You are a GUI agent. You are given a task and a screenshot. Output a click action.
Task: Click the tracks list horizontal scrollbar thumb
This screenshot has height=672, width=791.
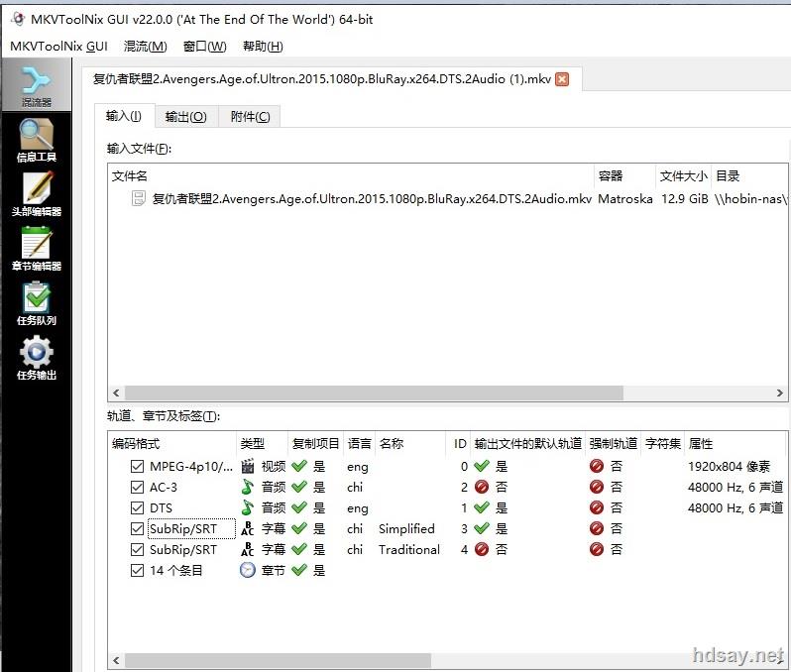(278, 660)
